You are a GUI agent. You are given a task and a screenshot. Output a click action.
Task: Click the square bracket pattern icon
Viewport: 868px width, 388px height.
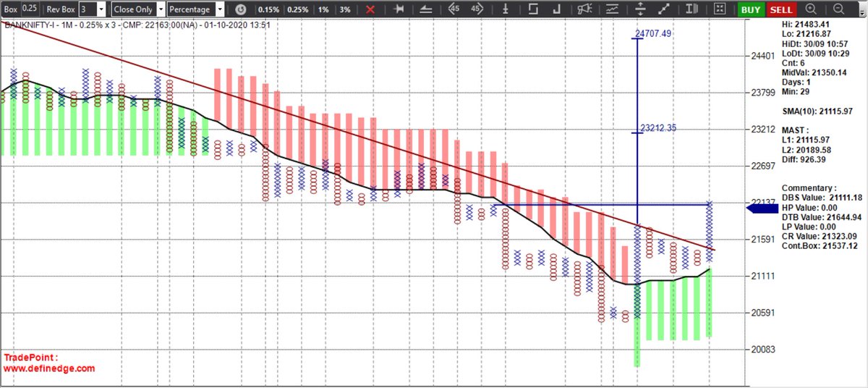[533, 9]
